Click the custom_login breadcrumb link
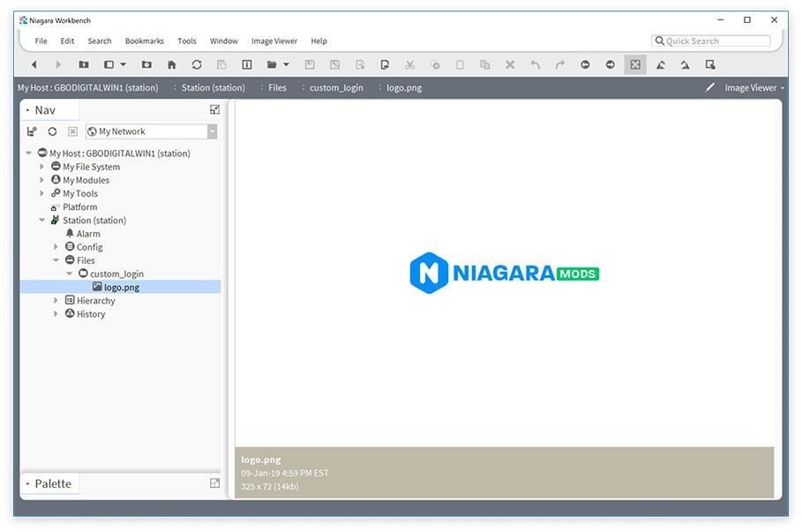Screen dimensions: 802x532 pos(336,87)
